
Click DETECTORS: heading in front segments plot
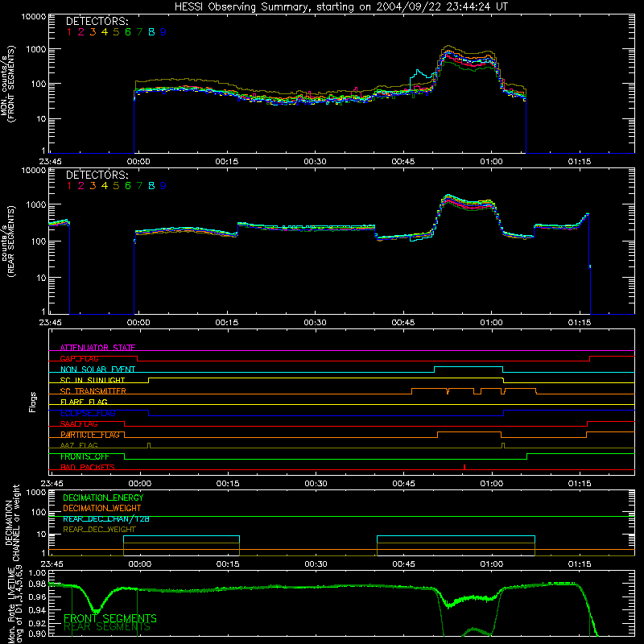(x=97, y=21)
